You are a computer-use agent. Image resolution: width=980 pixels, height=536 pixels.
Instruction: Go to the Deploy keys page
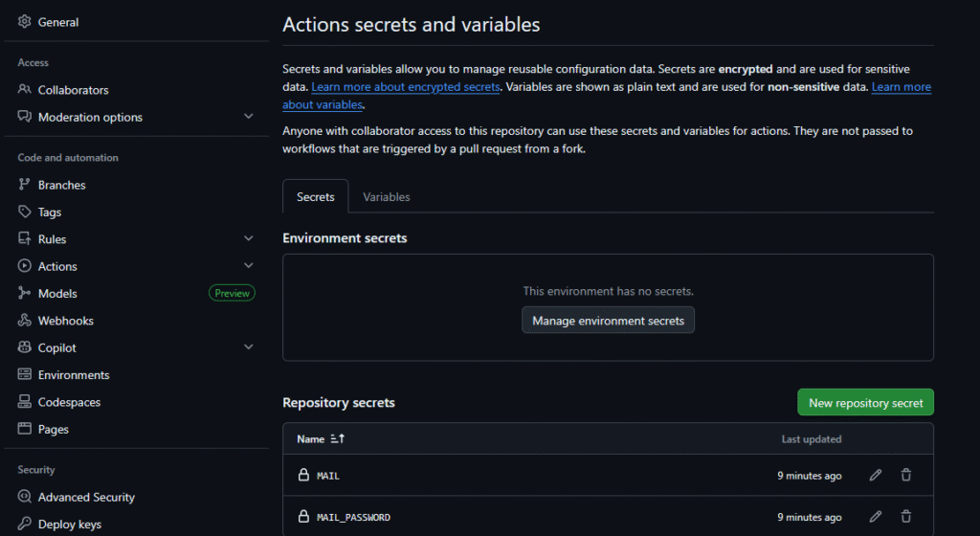click(69, 525)
